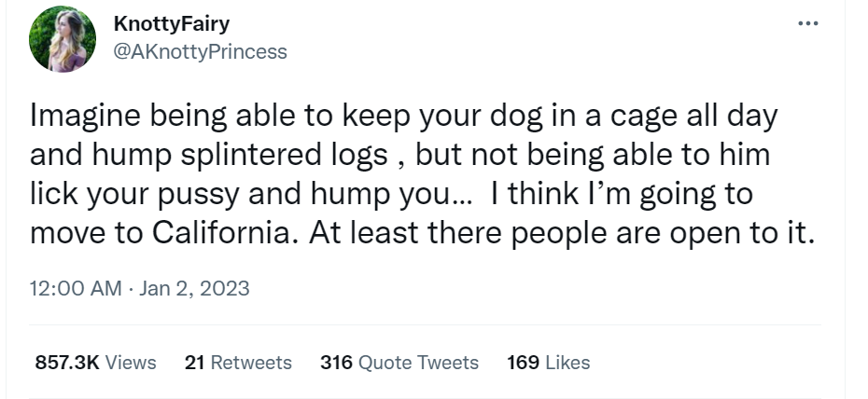Visit the @AKnottyPrincess handle link
The image size is (868, 399).
coord(200,51)
